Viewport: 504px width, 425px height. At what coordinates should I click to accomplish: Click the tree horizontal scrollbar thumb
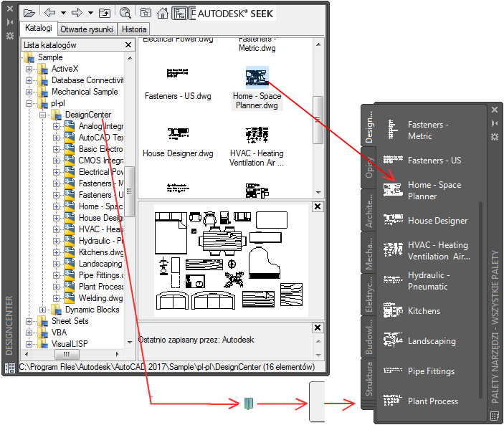click(67, 354)
